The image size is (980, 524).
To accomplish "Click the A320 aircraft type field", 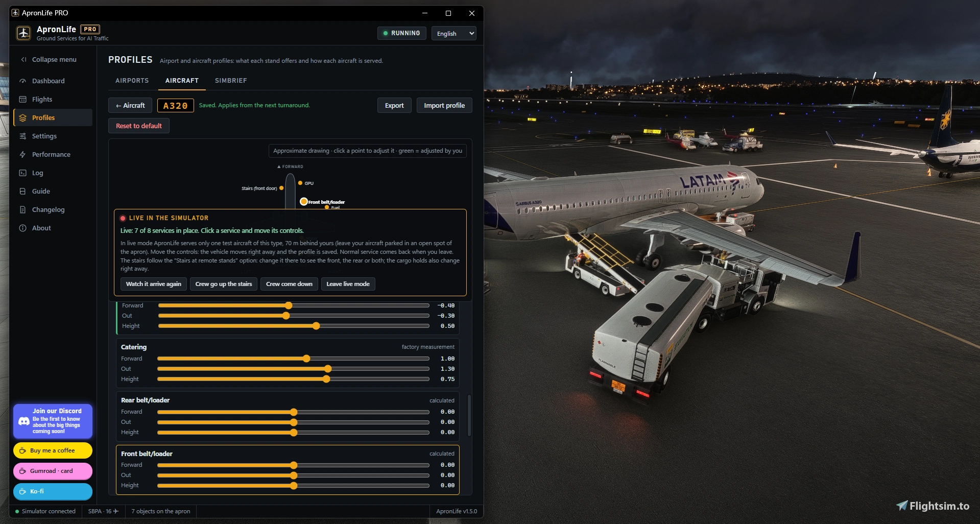I will click(x=176, y=105).
